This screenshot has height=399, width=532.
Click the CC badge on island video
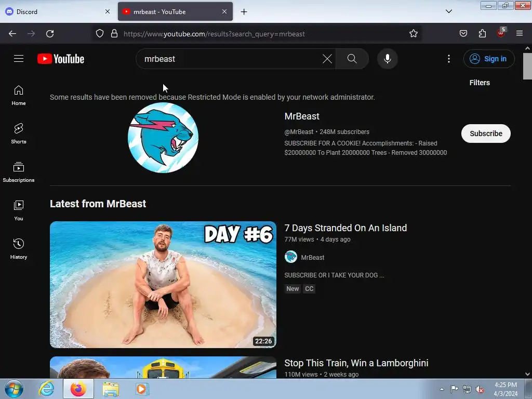309,289
